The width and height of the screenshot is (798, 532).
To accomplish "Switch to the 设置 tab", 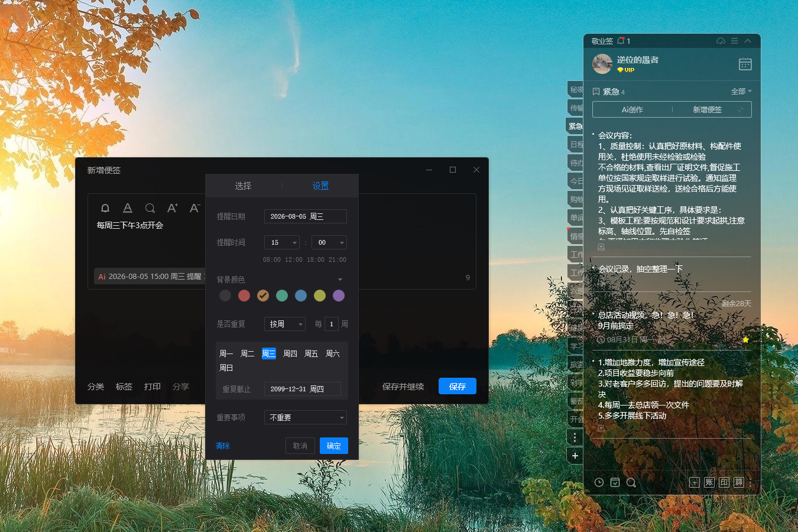I will [x=320, y=186].
